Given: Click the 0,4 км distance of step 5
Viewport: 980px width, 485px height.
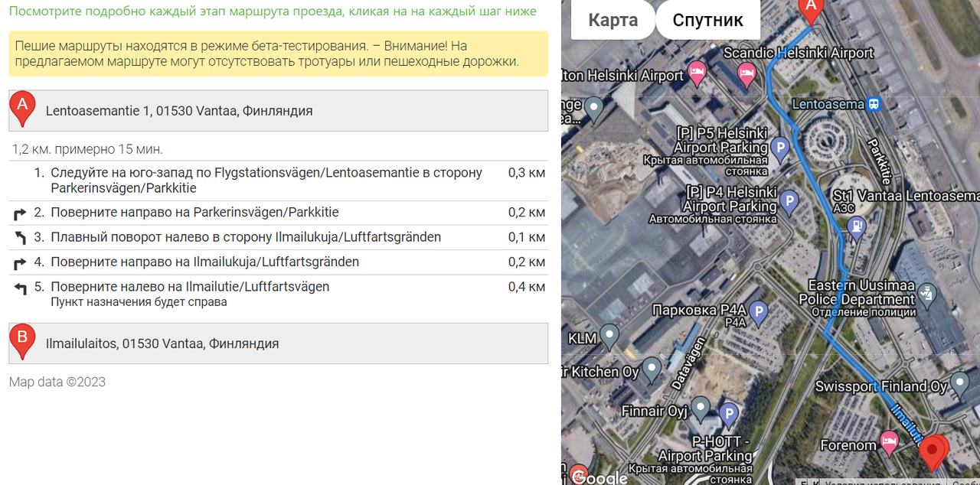Looking at the screenshot, I should click(527, 287).
